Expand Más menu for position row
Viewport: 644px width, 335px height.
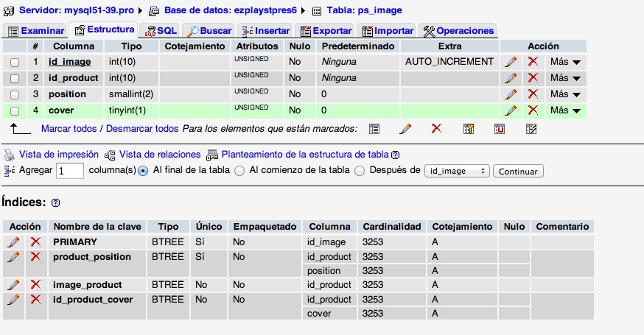[x=566, y=94]
